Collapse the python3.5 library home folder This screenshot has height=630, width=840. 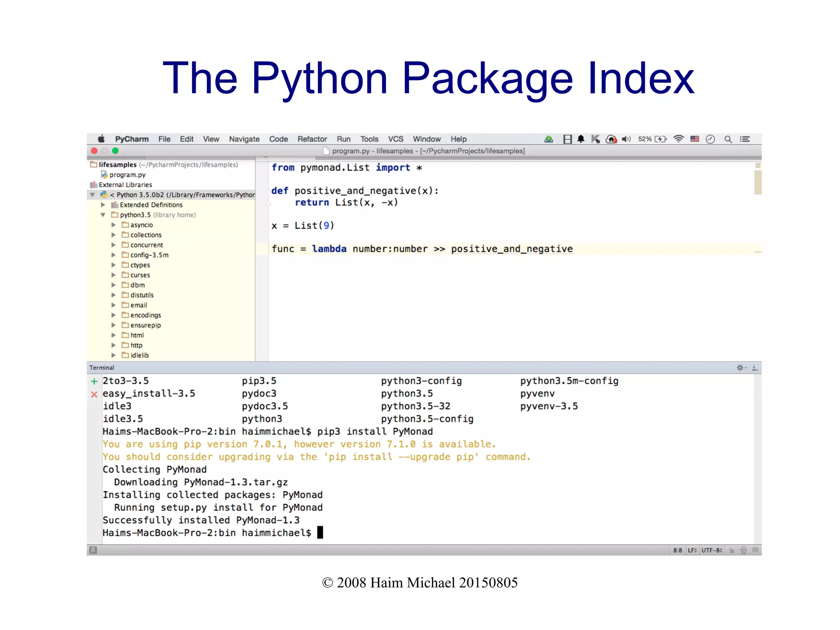tap(103, 215)
